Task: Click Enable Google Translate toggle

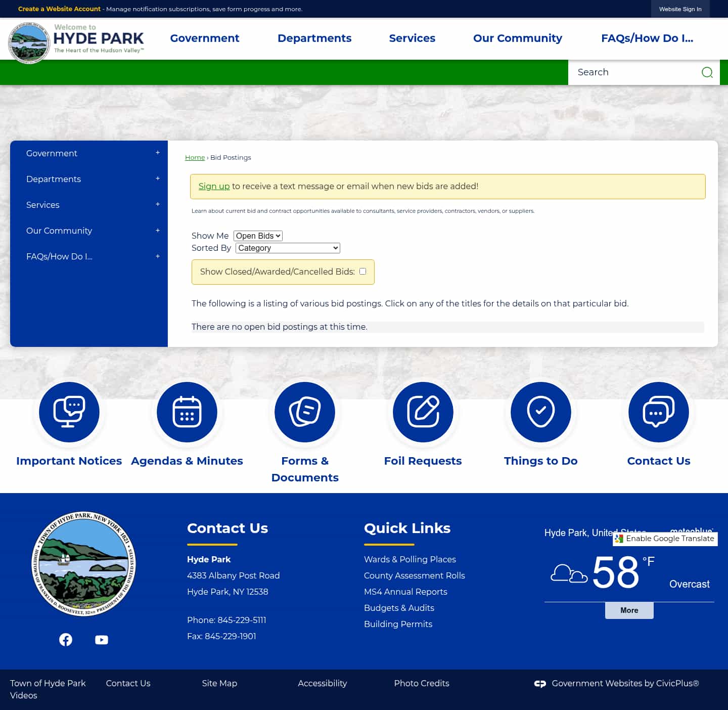Action: pos(665,539)
